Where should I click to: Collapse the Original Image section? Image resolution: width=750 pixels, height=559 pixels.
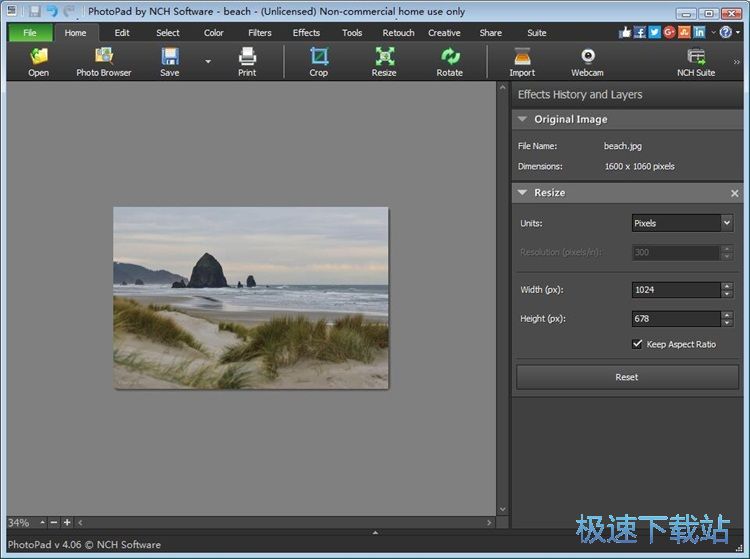[x=522, y=119]
